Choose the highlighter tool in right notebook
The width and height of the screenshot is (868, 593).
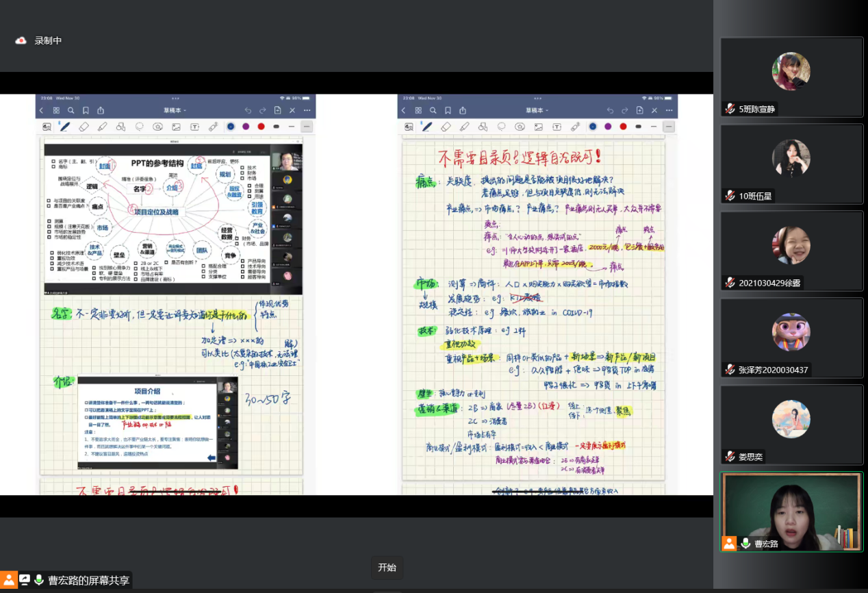click(464, 127)
